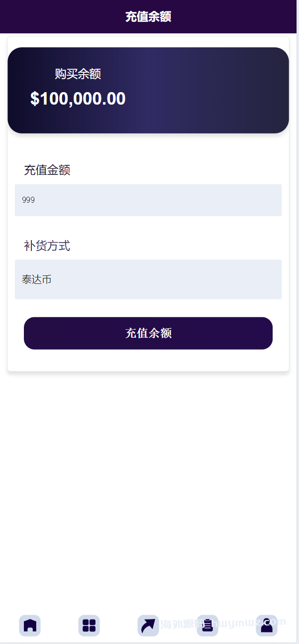Open the user profile icon

(267, 625)
